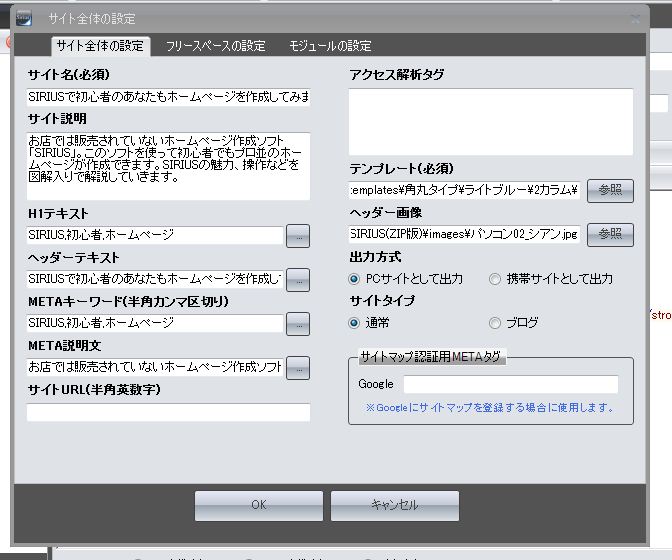Click the サイトマップ認証用METAタグ group label
This screenshot has height=560, width=672.
(x=431, y=356)
